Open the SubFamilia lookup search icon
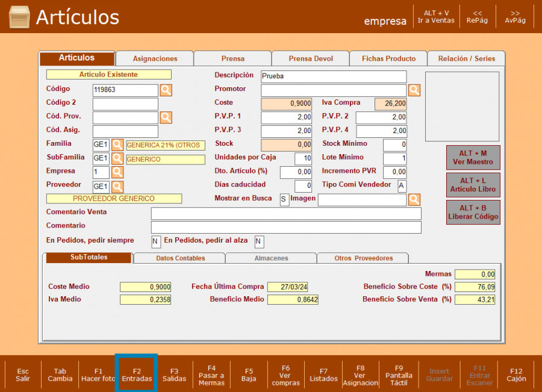The height and width of the screenshot is (392, 542). 117,159
